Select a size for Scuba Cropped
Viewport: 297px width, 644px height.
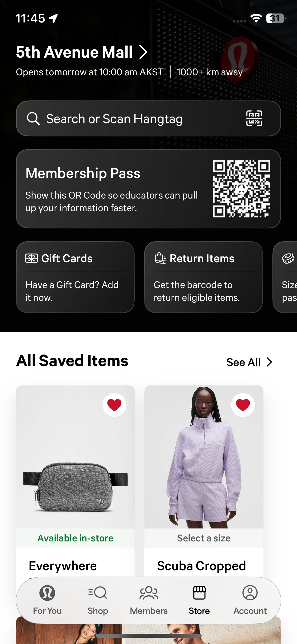(204, 538)
